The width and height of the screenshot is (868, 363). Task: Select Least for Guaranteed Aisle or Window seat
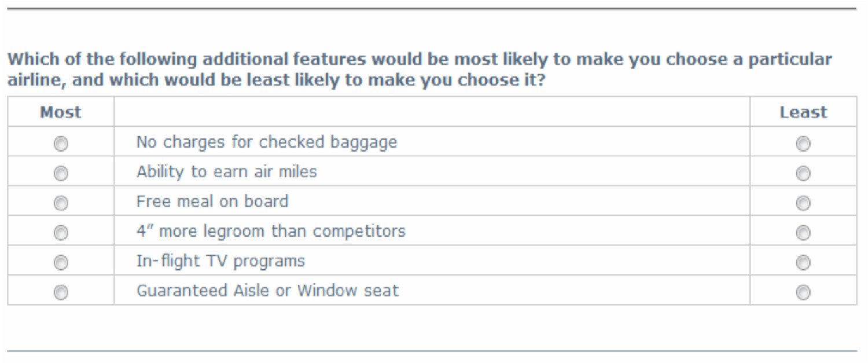click(x=803, y=292)
